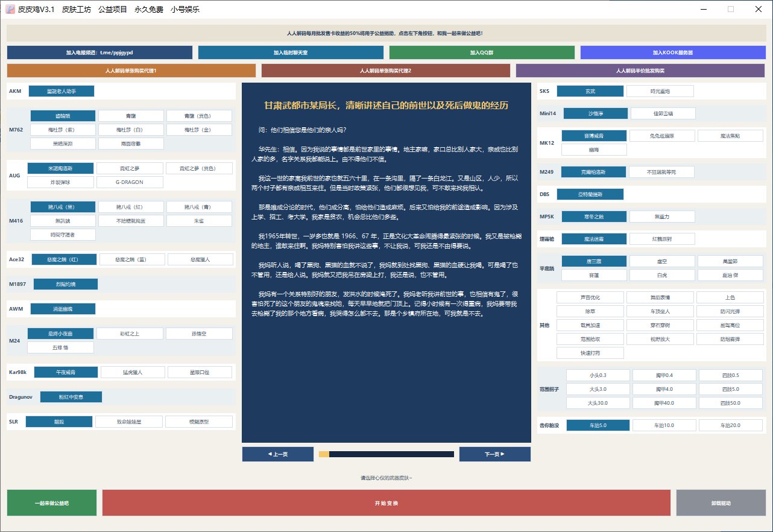Click the red 开始变换 button
The width and height of the screenshot is (773, 532).
coord(387,502)
